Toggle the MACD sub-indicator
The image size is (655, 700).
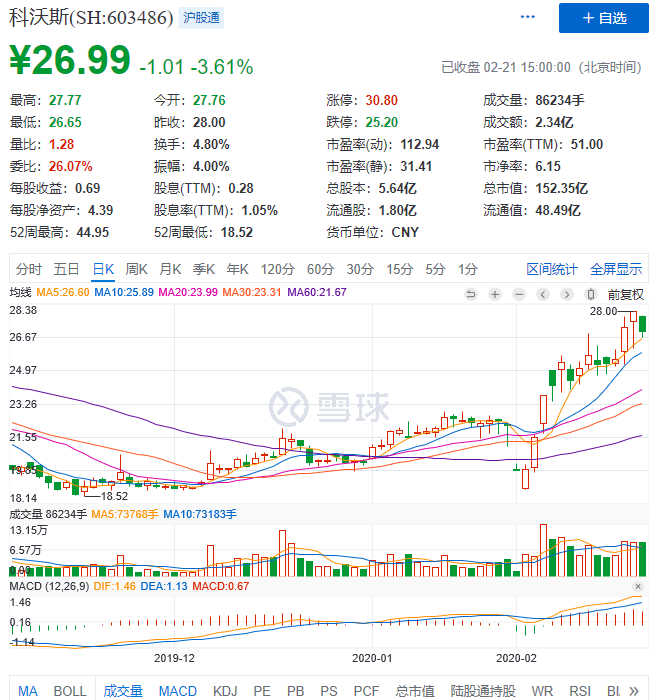coord(178,691)
